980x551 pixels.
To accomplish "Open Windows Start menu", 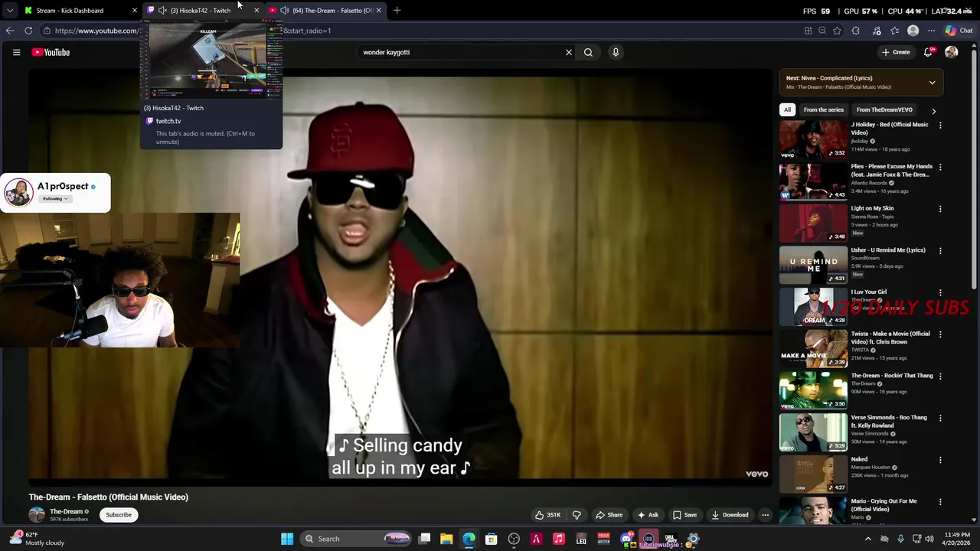I will [x=287, y=539].
